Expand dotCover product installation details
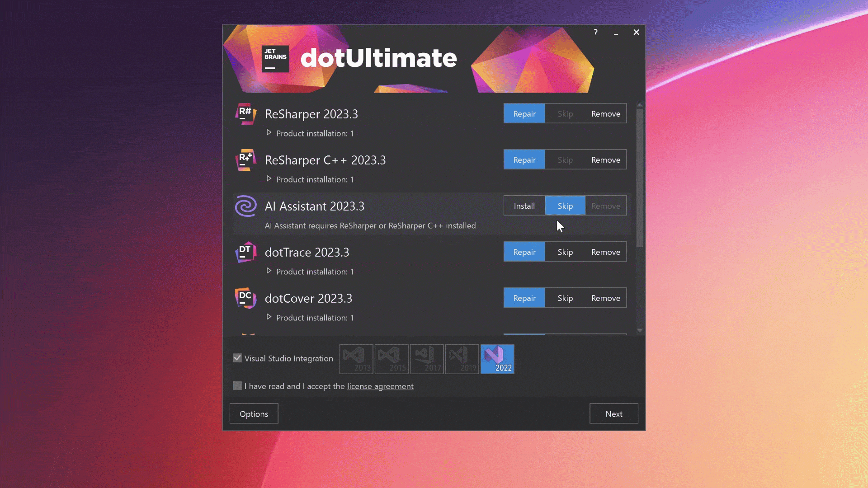Image resolution: width=868 pixels, height=488 pixels. click(269, 317)
